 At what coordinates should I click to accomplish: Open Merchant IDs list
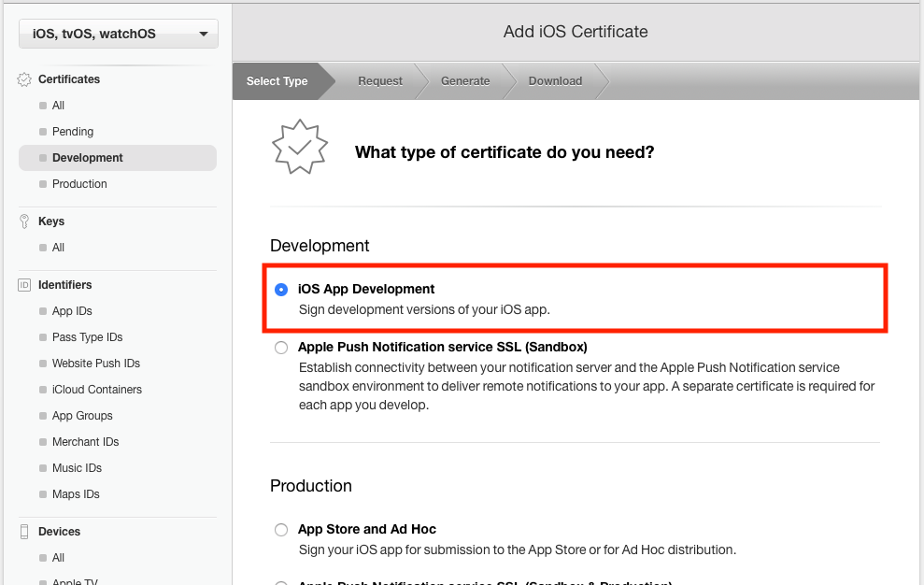coord(85,442)
